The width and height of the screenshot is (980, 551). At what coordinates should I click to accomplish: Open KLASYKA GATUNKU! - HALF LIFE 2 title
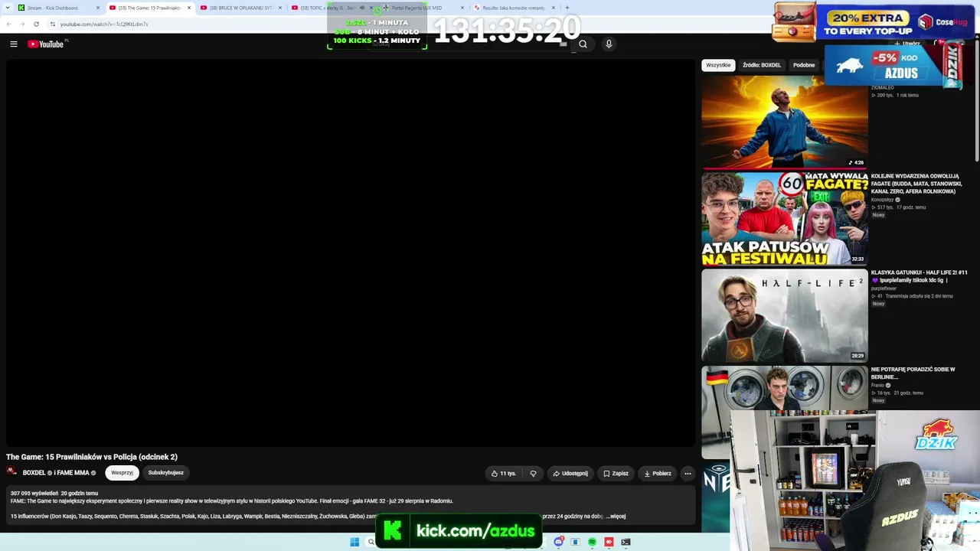click(x=920, y=276)
